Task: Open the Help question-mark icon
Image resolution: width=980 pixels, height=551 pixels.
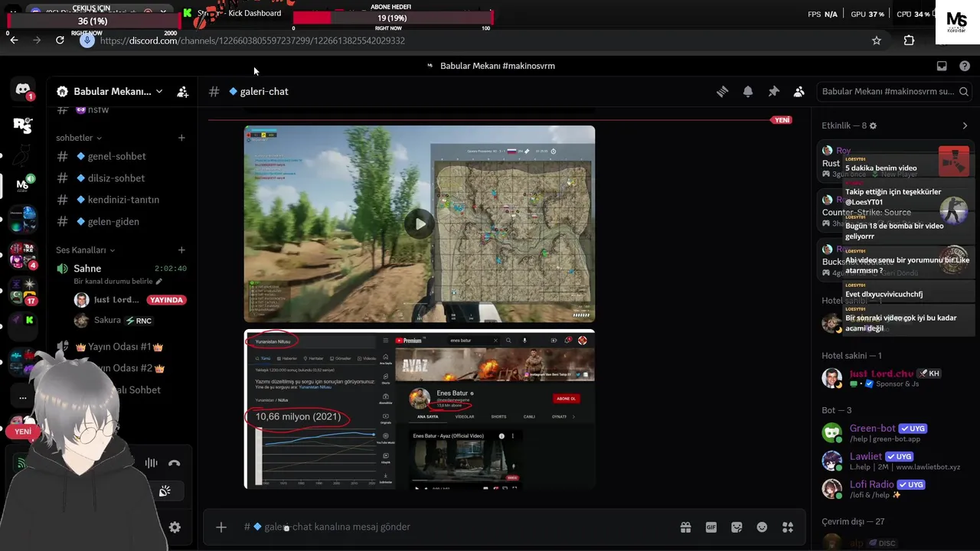Action: click(965, 66)
